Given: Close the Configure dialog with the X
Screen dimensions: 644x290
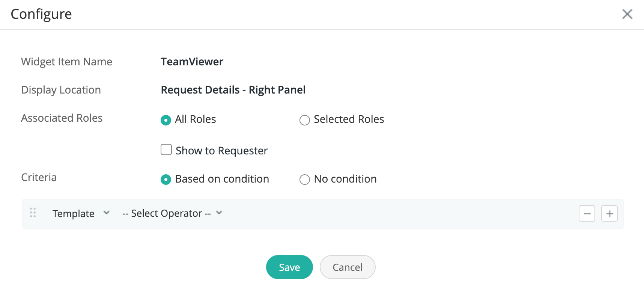Looking at the screenshot, I should pos(627,14).
